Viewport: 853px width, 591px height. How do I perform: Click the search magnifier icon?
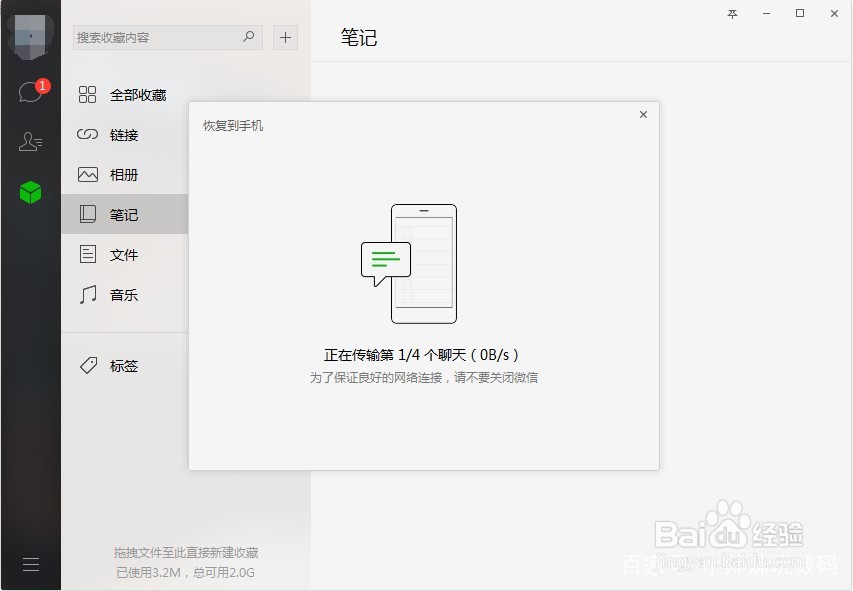point(249,37)
